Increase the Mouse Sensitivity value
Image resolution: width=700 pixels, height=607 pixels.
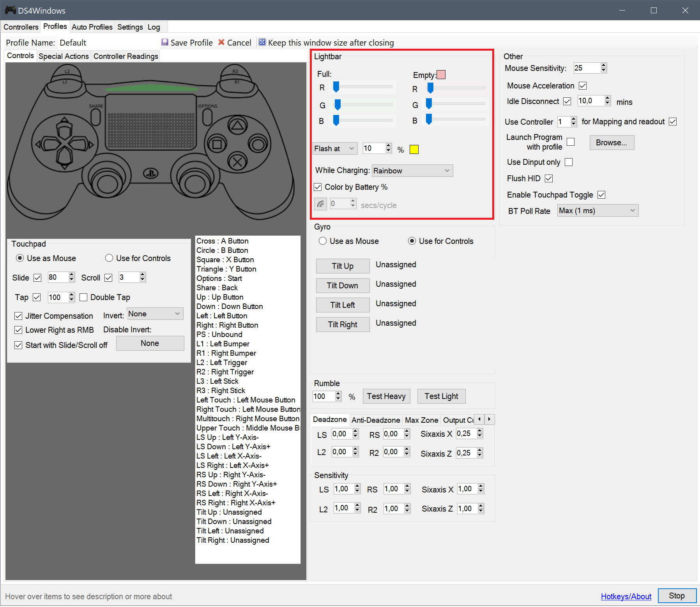click(604, 65)
